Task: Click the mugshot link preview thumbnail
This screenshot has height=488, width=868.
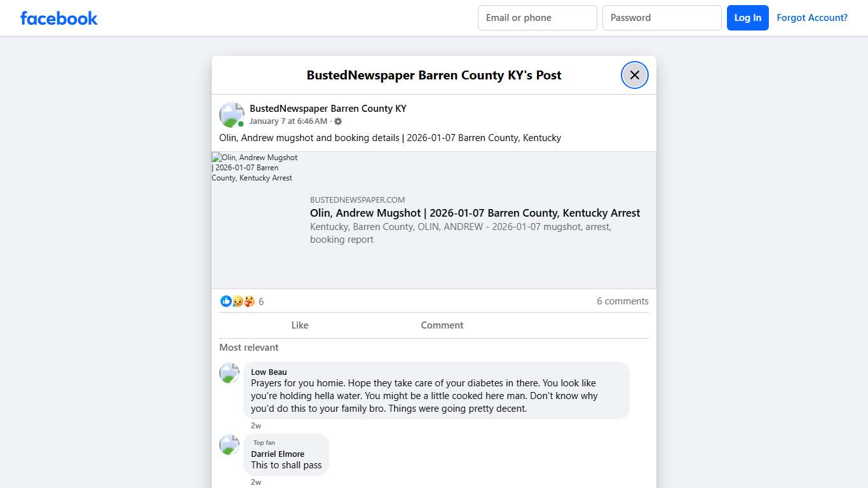Action: (255, 168)
